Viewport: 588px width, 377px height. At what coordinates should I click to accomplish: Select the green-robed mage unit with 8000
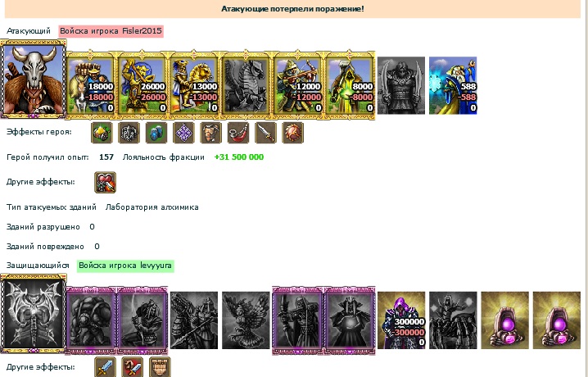pos(350,85)
